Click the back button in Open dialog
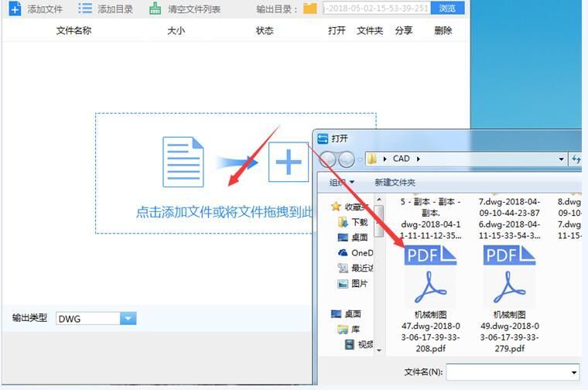The image size is (588, 390). [x=328, y=159]
